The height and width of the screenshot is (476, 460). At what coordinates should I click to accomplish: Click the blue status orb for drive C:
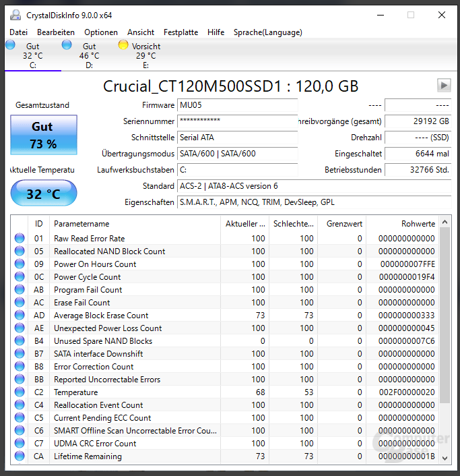click(10, 44)
